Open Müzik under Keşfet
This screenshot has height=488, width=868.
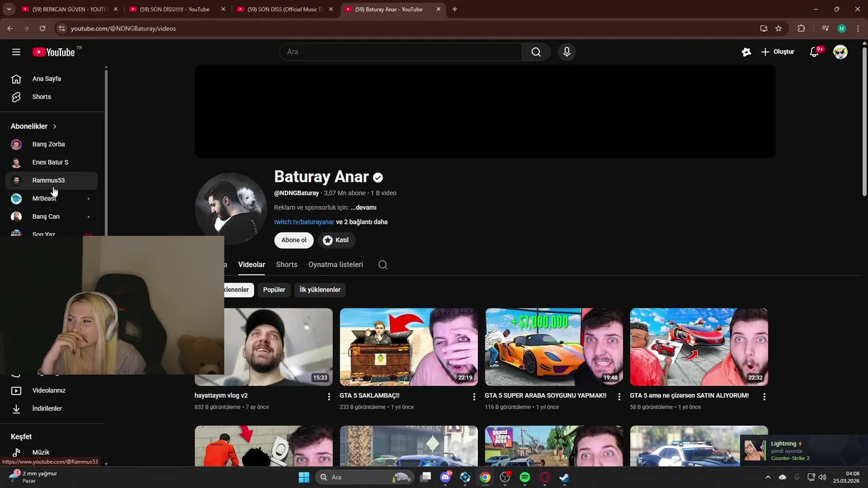point(53,453)
